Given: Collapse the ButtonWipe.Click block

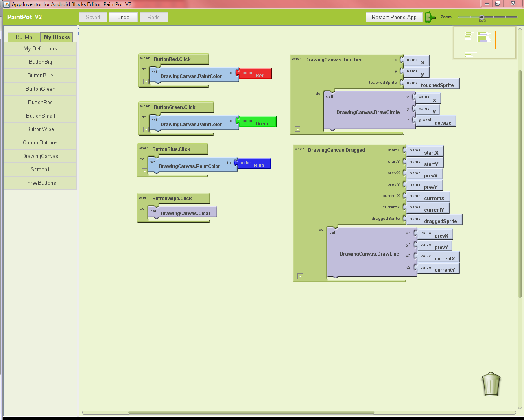Looking at the screenshot, I should coord(144,217).
